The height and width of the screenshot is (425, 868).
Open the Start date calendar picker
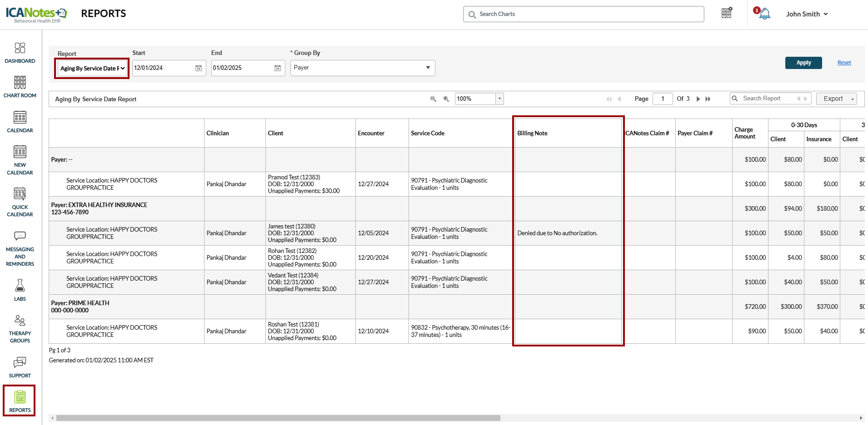199,68
